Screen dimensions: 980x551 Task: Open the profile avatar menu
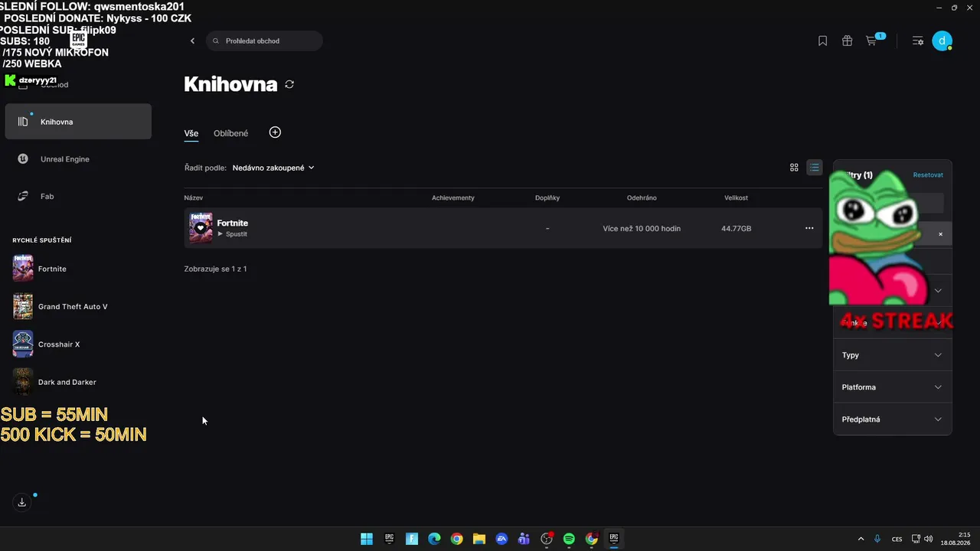[x=942, y=41]
